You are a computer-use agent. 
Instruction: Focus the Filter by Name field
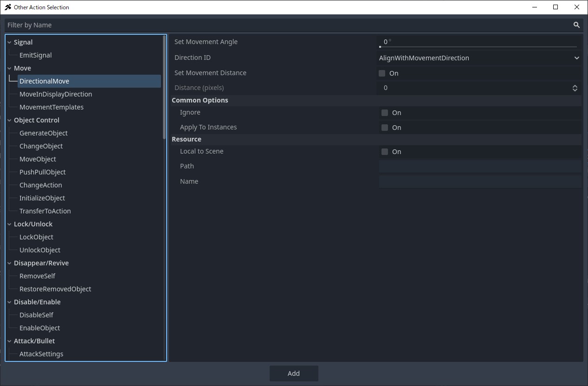(x=294, y=25)
